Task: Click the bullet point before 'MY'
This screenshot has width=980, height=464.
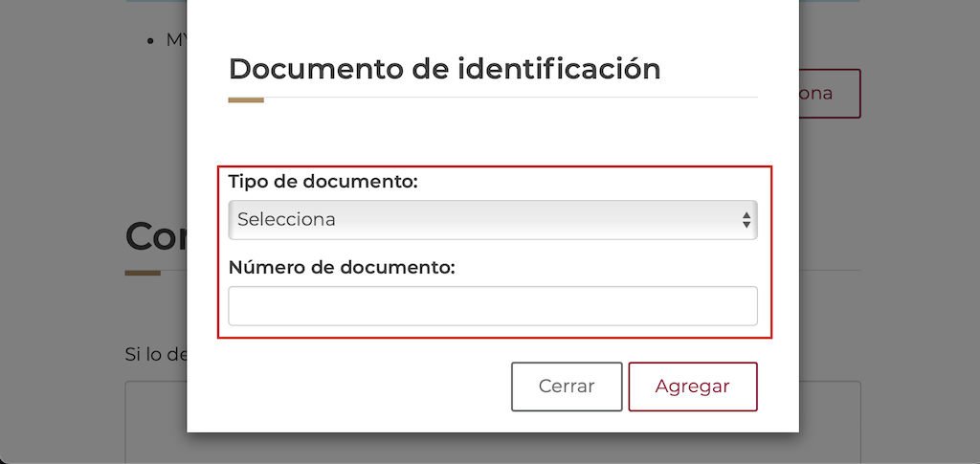Action: click(150, 41)
